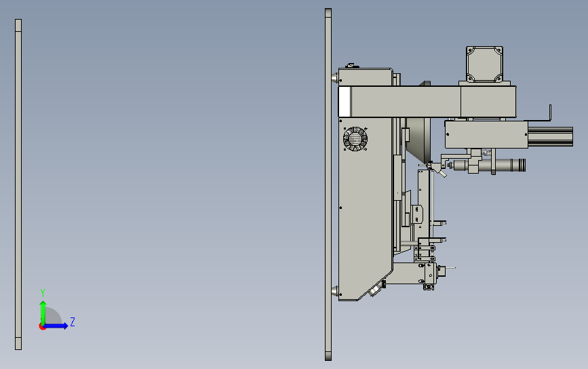Select the circular cooling fan grille on housing
The image size is (588, 369).
355,139
